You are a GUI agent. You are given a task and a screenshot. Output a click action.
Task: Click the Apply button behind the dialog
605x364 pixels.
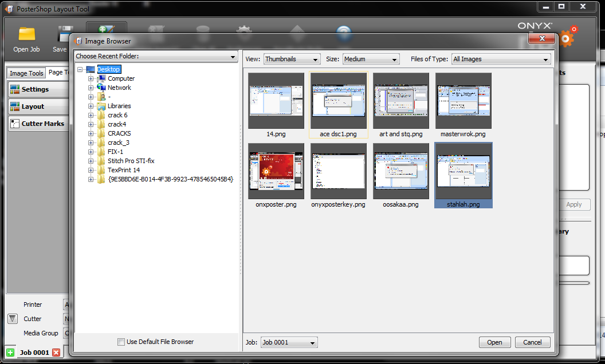[x=574, y=204]
